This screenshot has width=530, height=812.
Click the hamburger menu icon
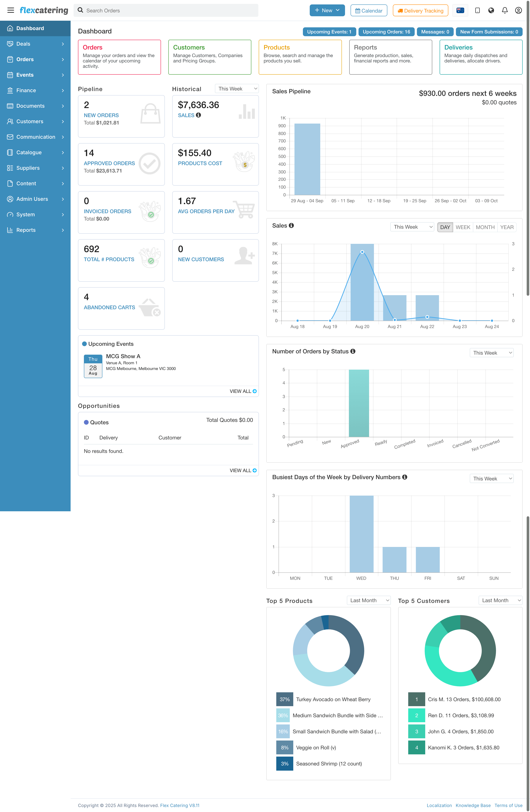tap(11, 10)
